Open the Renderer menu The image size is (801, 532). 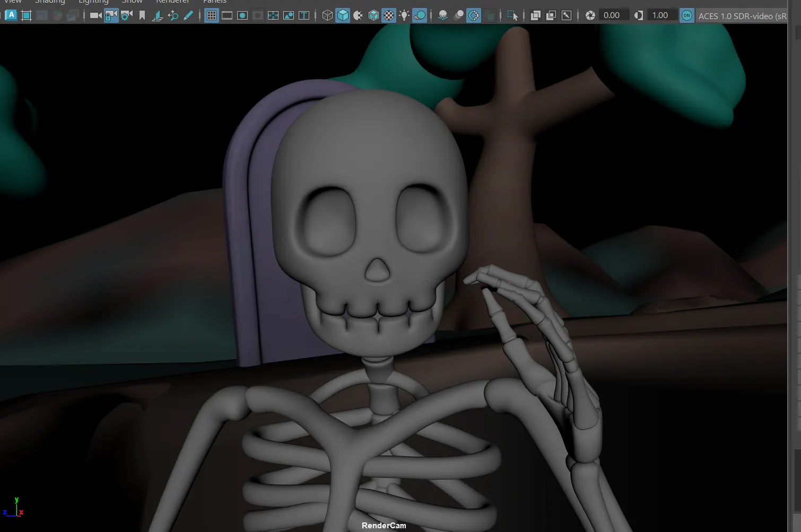173,2
